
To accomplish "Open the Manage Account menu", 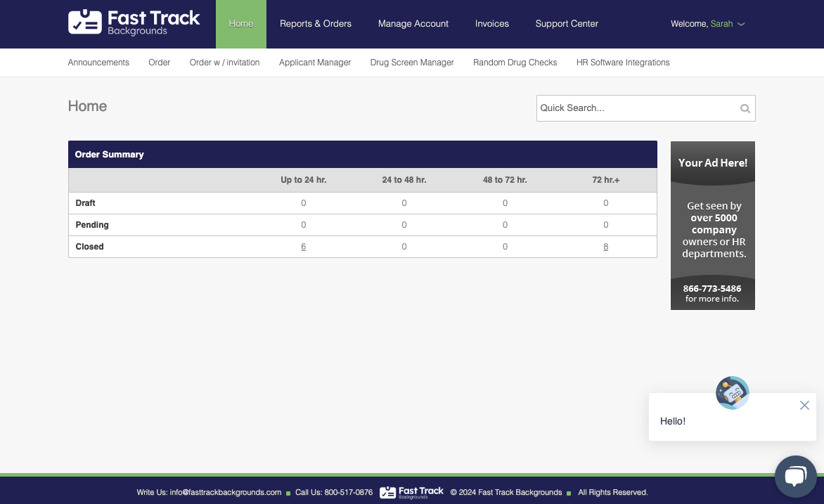I will coord(413,24).
